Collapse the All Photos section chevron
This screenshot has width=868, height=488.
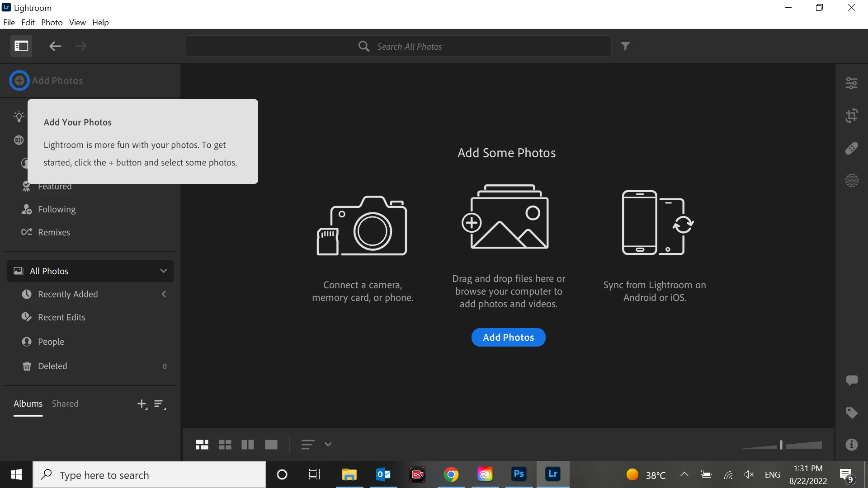click(x=163, y=271)
